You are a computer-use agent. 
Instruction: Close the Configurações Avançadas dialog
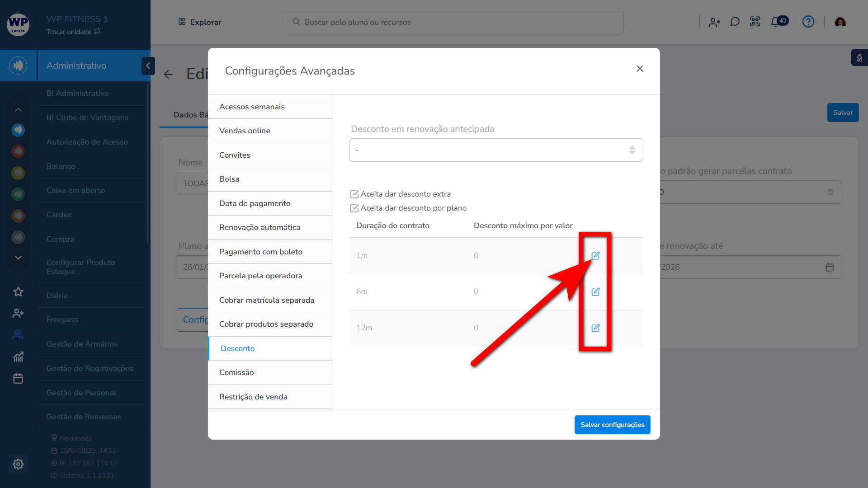[x=640, y=69]
